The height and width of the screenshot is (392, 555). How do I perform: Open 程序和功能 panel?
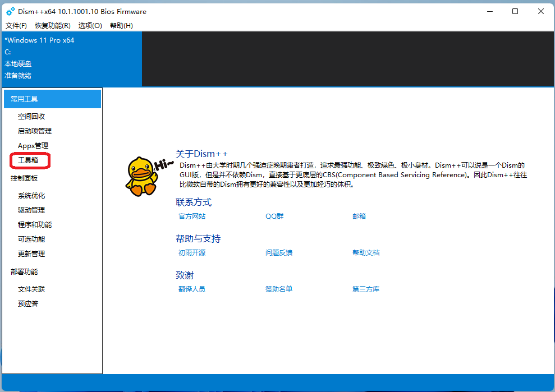(35, 224)
